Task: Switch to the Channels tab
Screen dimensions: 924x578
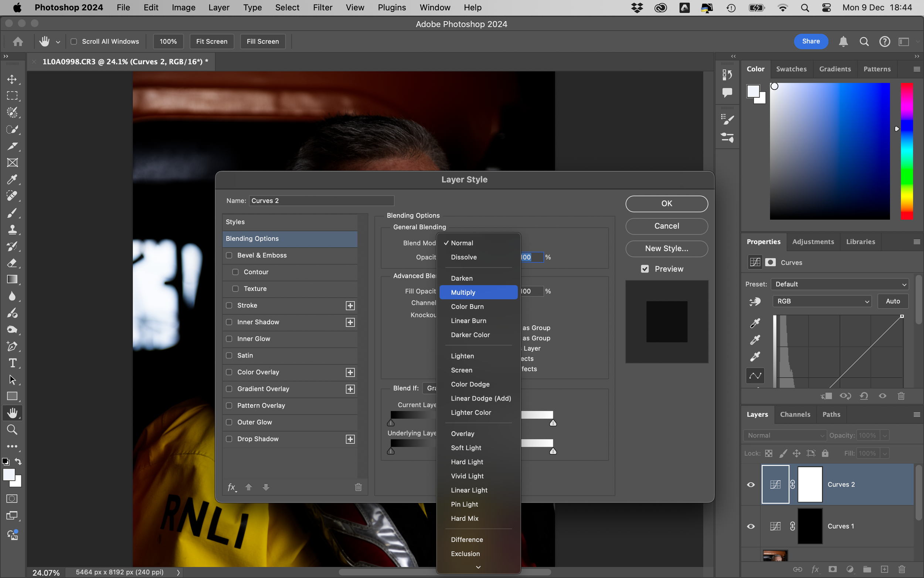Action: pyautogui.click(x=795, y=415)
